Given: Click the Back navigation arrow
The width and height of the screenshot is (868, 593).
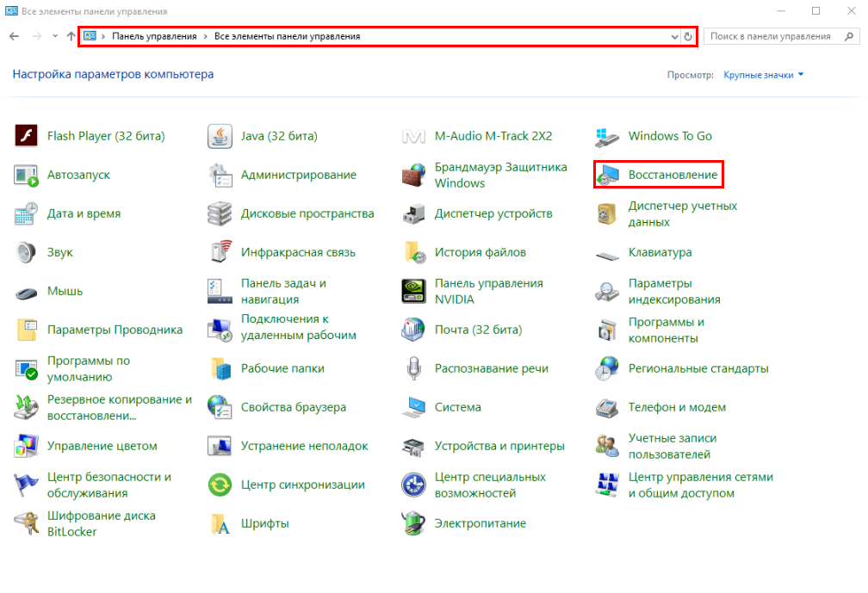Looking at the screenshot, I should click(14, 37).
